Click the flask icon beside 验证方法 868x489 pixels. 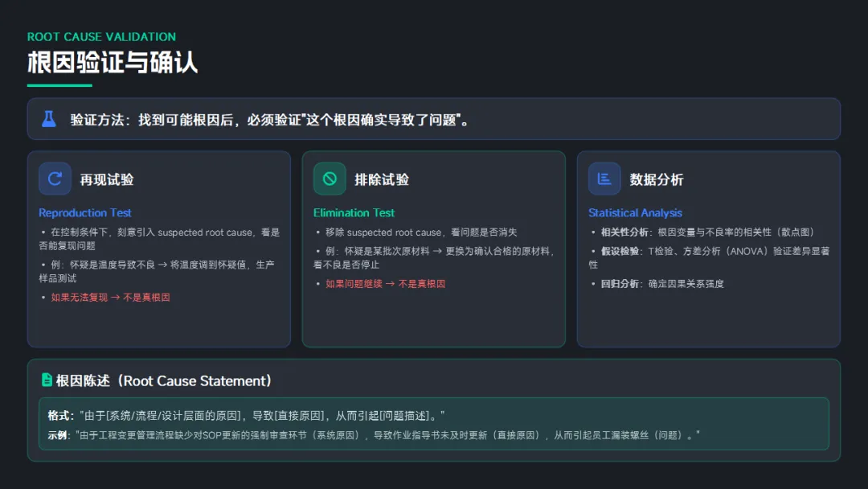(49, 119)
